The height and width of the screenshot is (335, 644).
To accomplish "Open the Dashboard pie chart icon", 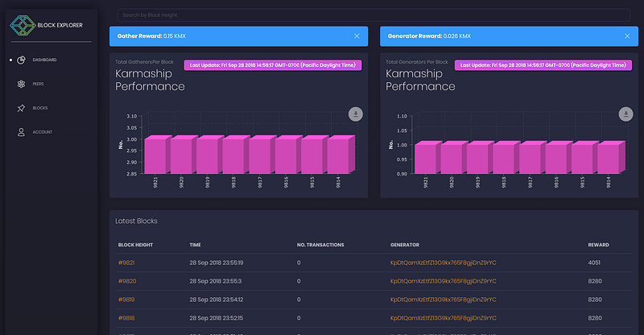I will (x=21, y=60).
